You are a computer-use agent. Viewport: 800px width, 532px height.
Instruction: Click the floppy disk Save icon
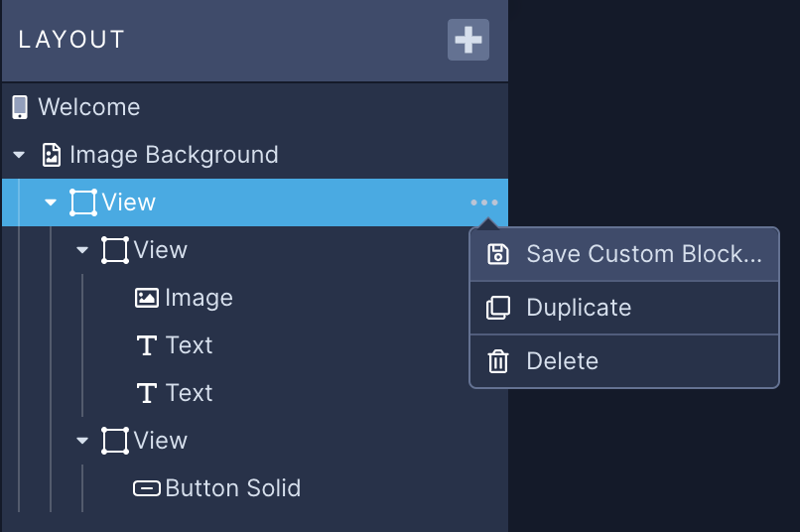coord(498,254)
